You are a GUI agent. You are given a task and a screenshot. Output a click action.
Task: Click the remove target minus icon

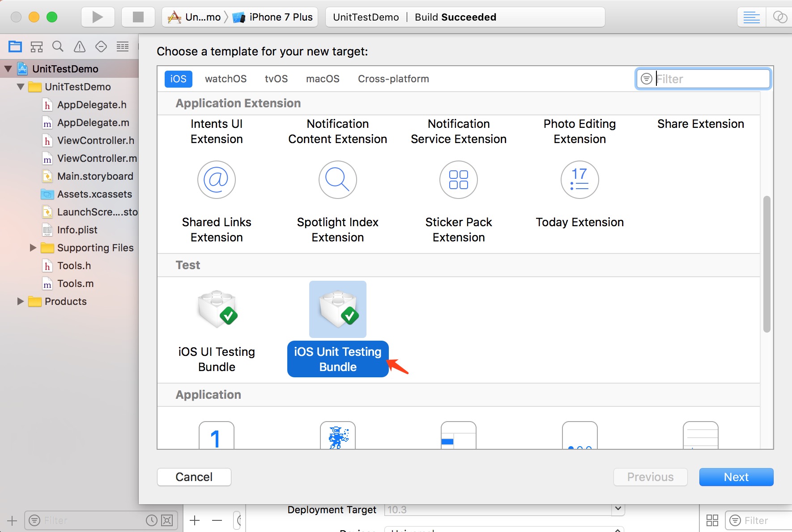[x=217, y=520]
